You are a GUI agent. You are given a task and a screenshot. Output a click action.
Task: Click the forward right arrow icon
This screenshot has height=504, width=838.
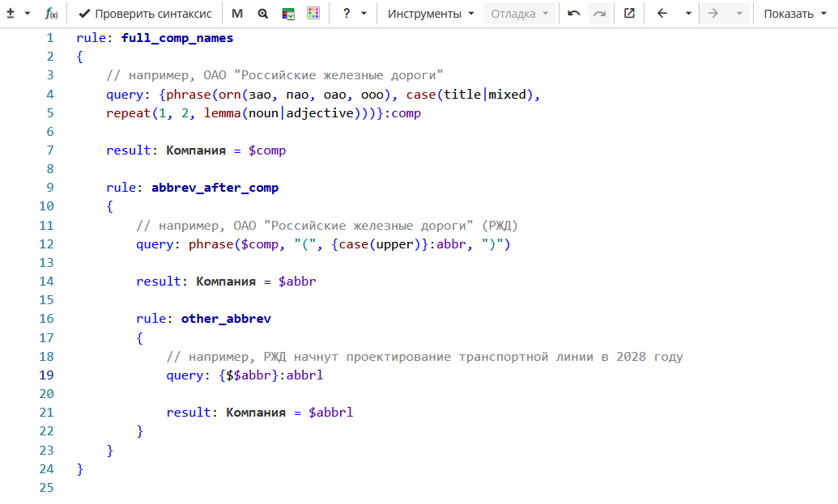[x=713, y=14]
